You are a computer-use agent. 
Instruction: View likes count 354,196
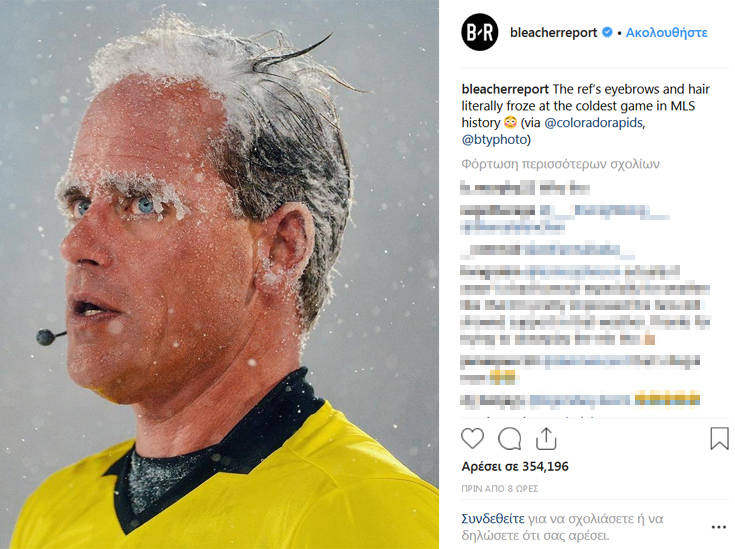515,466
